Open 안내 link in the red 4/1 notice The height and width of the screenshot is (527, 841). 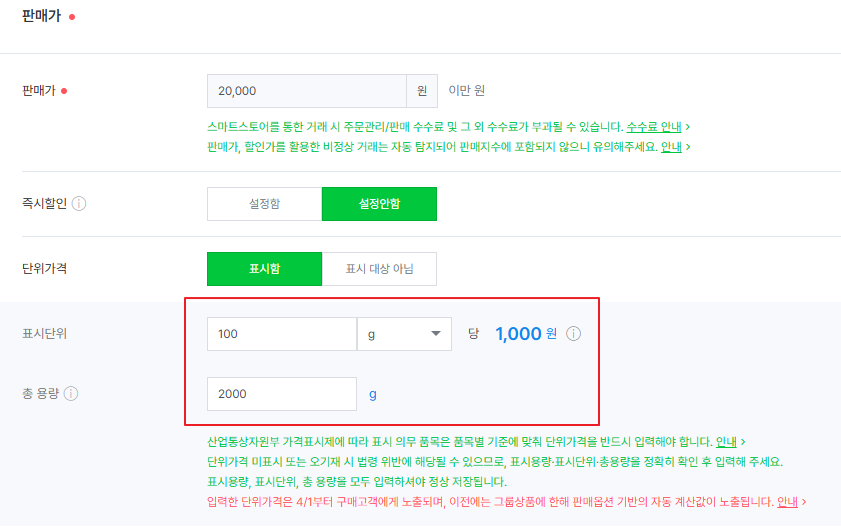click(x=787, y=501)
